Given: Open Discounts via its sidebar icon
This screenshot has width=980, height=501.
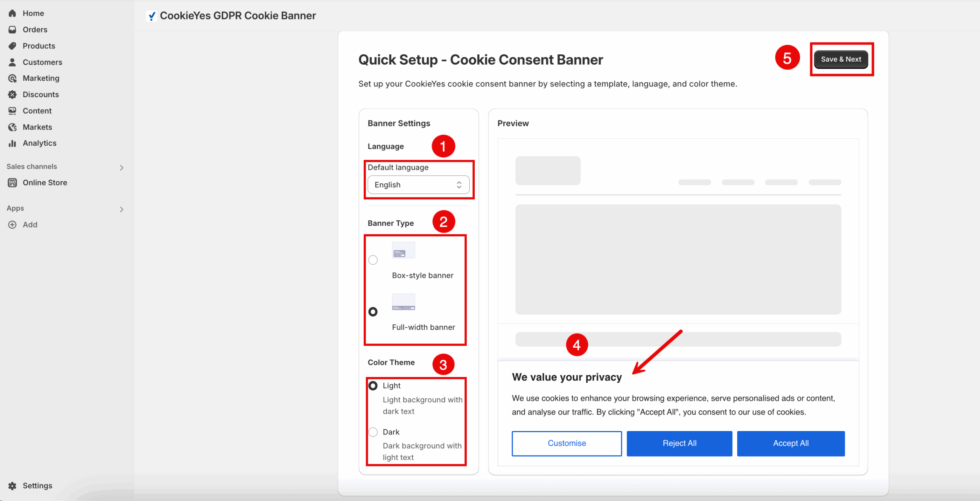Looking at the screenshot, I should pos(13,94).
